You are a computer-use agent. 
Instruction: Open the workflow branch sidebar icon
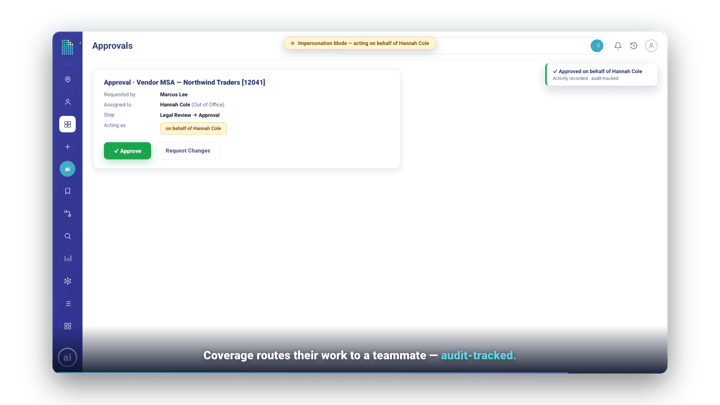[x=68, y=213]
